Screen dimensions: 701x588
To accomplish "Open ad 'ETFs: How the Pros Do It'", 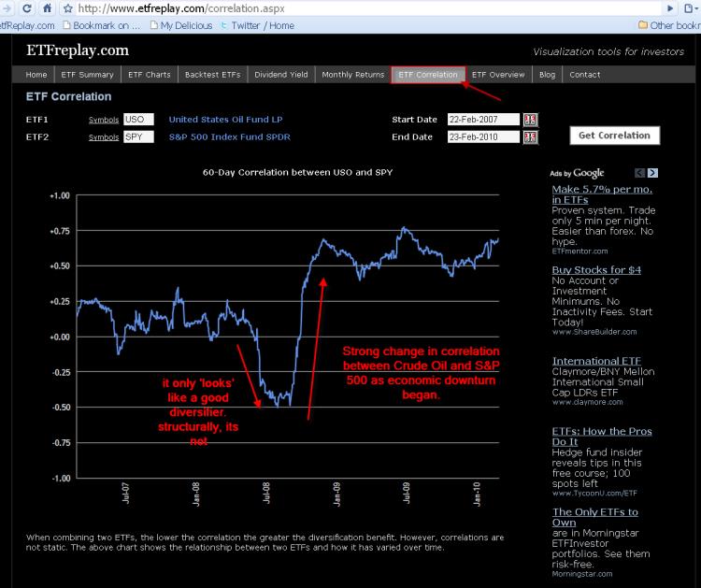I will 602,437.
